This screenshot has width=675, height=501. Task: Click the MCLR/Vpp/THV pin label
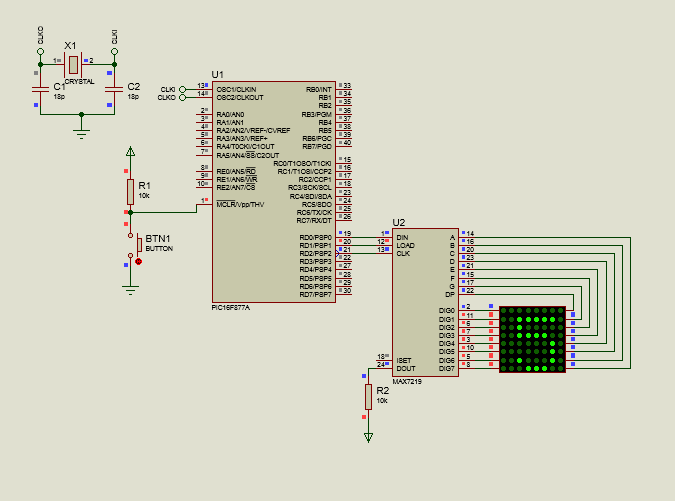pyautogui.click(x=240, y=204)
